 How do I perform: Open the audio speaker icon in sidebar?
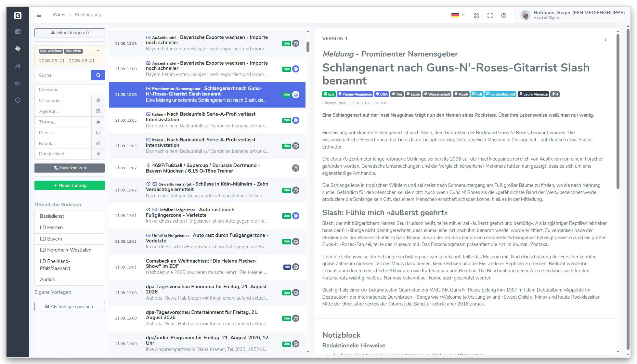18,84
